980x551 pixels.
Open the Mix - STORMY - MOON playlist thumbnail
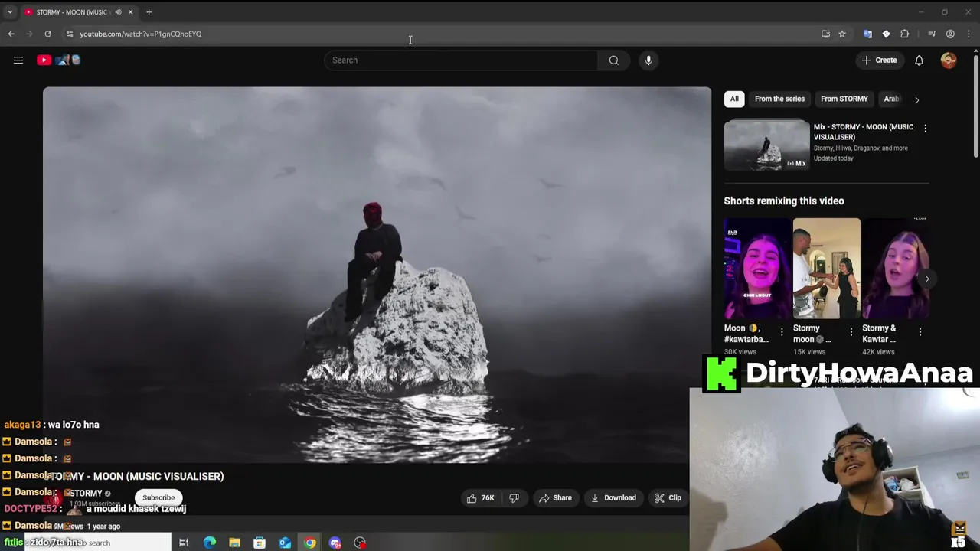click(x=766, y=145)
